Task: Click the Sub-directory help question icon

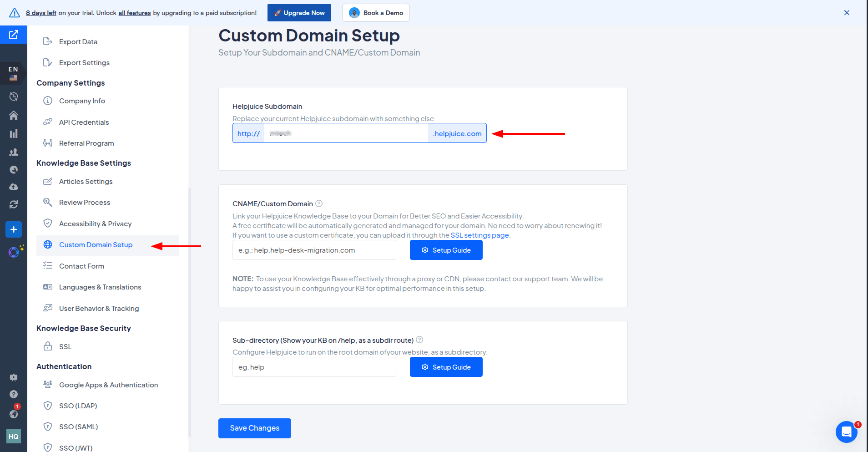Action: pyautogui.click(x=419, y=340)
